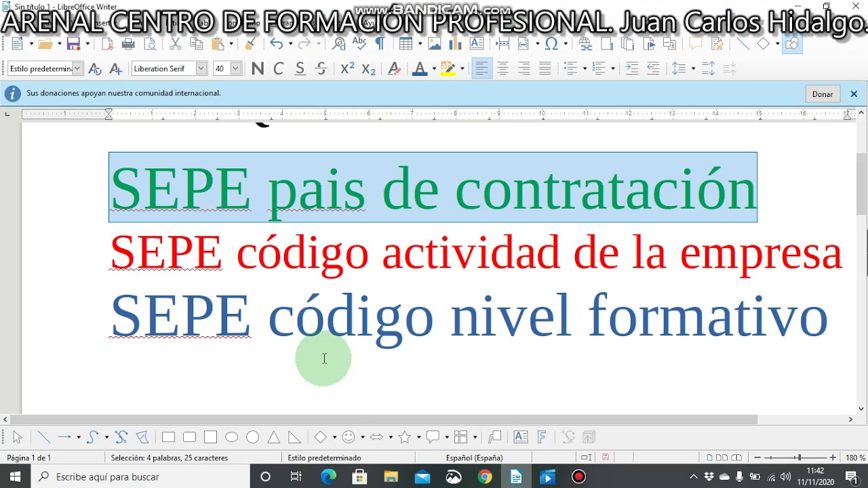Viewport: 868px width, 488px height.
Task: Open the Insert Table dropdown arrow
Action: coord(420,44)
